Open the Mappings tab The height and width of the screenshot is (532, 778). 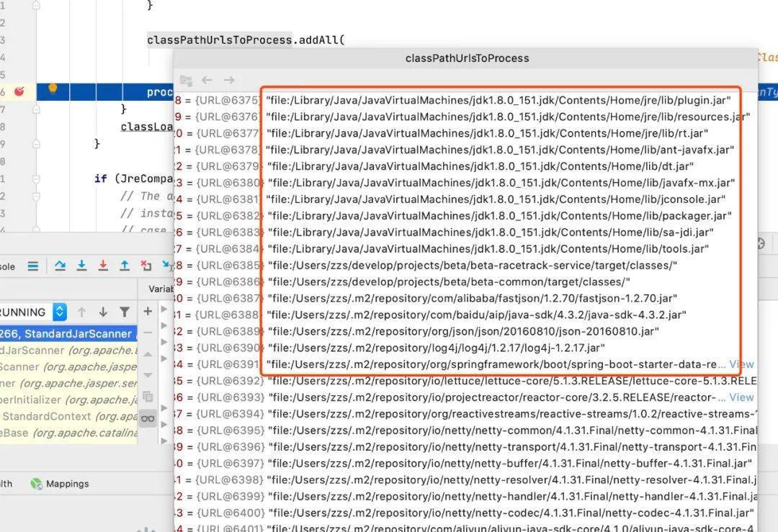[60, 484]
